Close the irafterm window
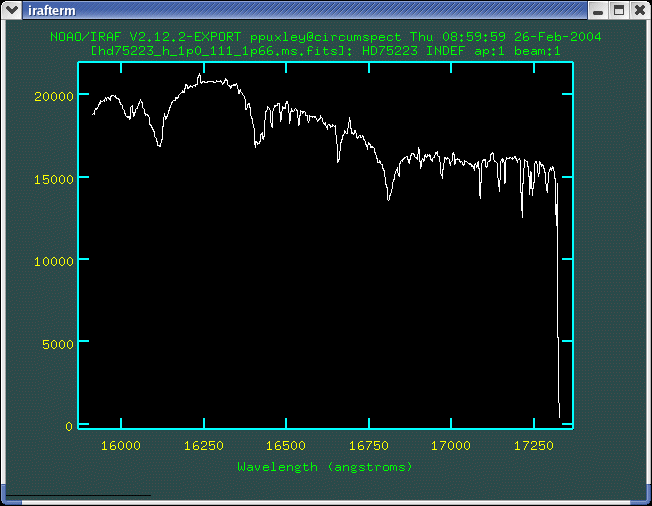This screenshot has width=652, height=506. pyautogui.click(x=640, y=10)
